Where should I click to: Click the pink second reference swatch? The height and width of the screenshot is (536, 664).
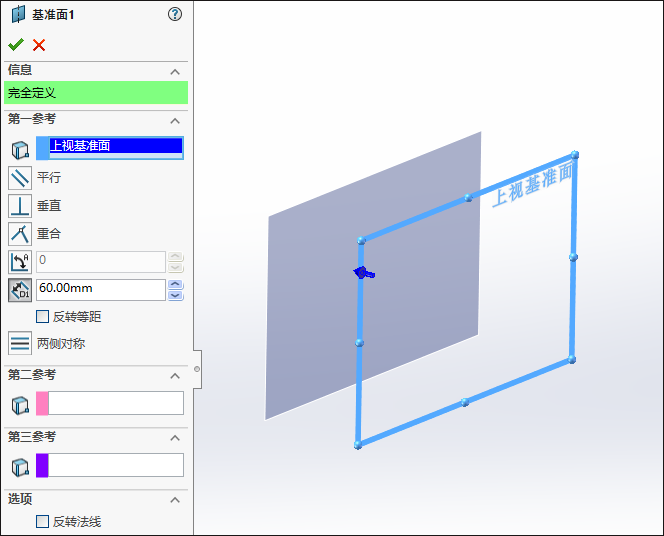click(x=42, y=403)
